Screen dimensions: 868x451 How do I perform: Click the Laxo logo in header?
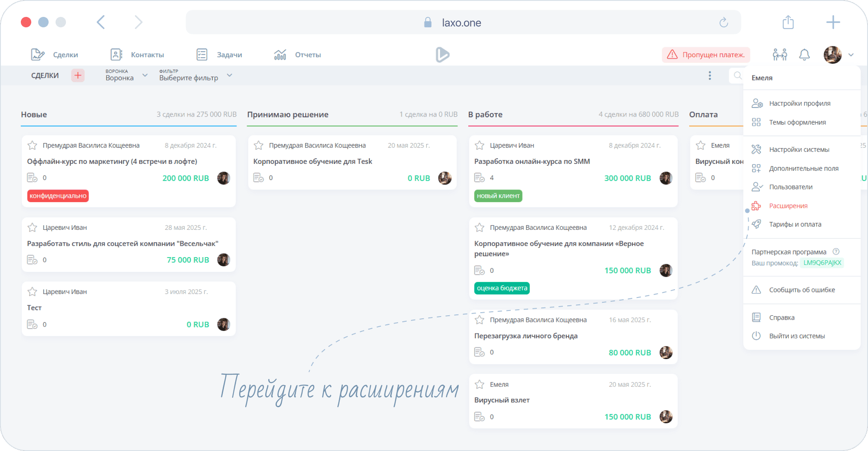click(x=442, y=55)
